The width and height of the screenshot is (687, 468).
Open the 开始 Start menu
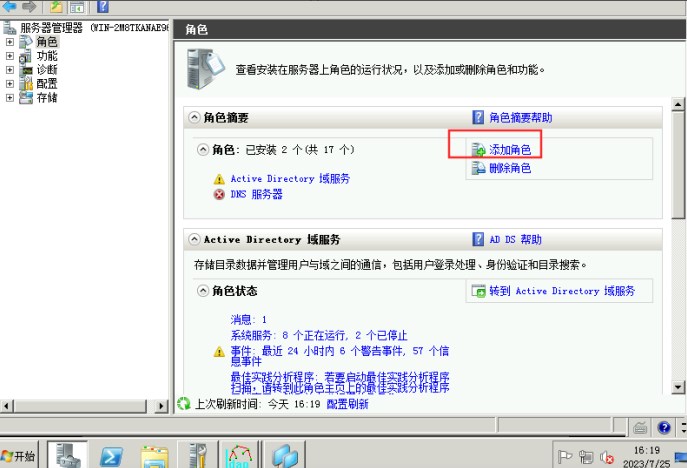(18, 456)
